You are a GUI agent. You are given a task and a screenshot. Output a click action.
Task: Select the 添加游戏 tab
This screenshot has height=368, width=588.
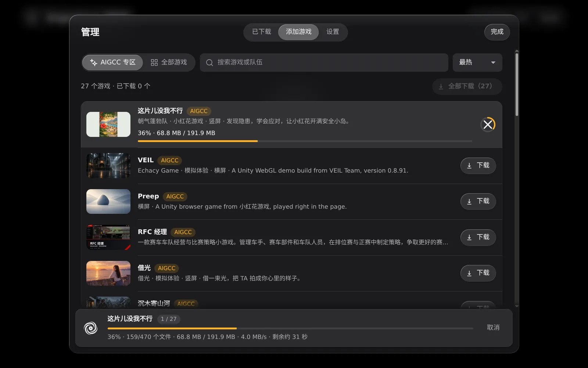[298, 32]
